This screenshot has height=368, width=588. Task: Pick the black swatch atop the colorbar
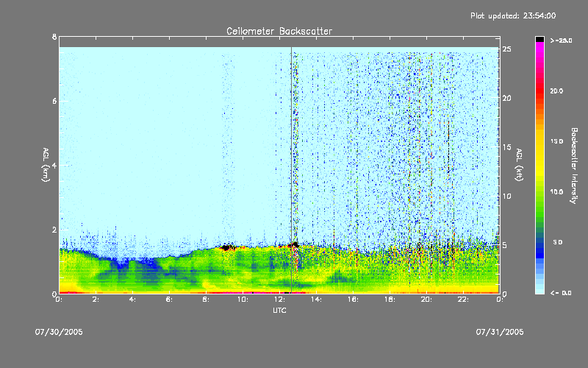539,39
